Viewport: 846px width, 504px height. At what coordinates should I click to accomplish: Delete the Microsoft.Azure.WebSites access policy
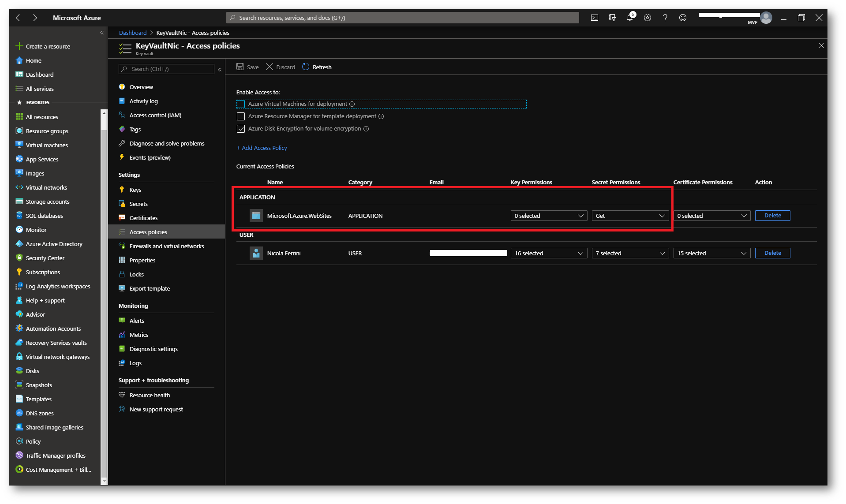pyautogui.click(x=772, y=216)
